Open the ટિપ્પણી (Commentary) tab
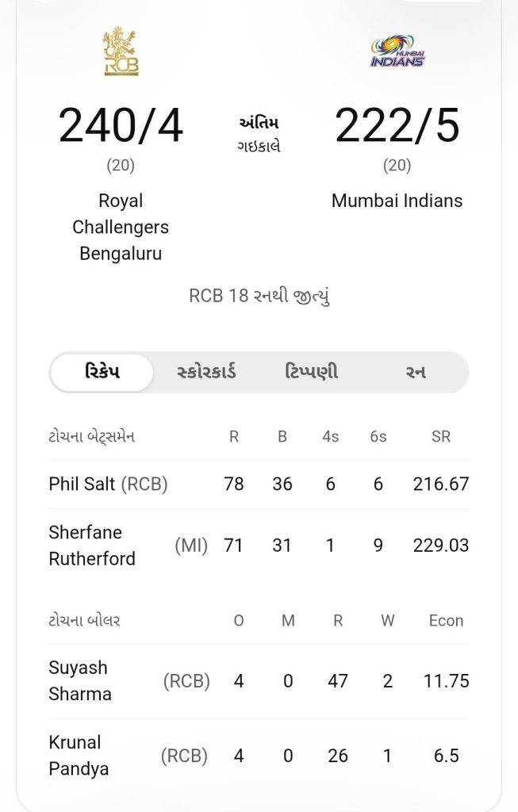Image resolution: width=518 pixels, height=812 pixels. coord(311,372)
